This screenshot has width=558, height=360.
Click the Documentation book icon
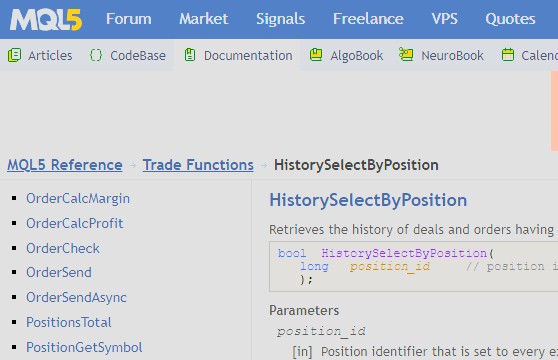point(190,55)
